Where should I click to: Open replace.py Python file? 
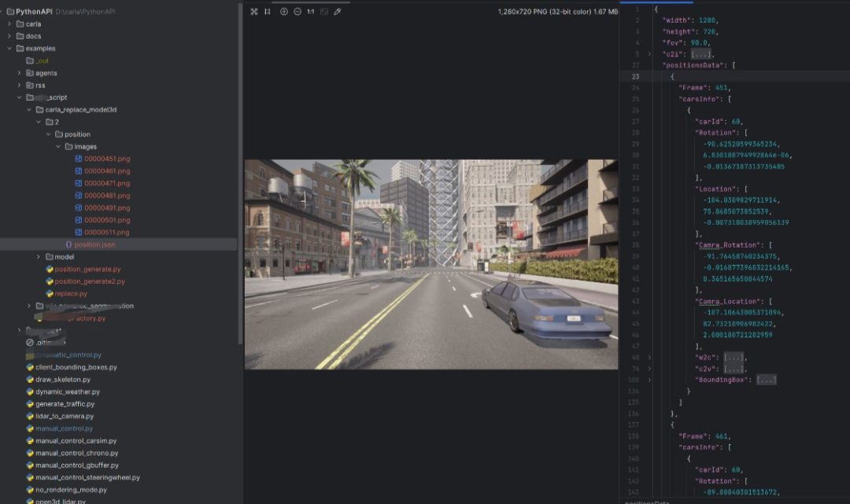click(x=71, y=293)
